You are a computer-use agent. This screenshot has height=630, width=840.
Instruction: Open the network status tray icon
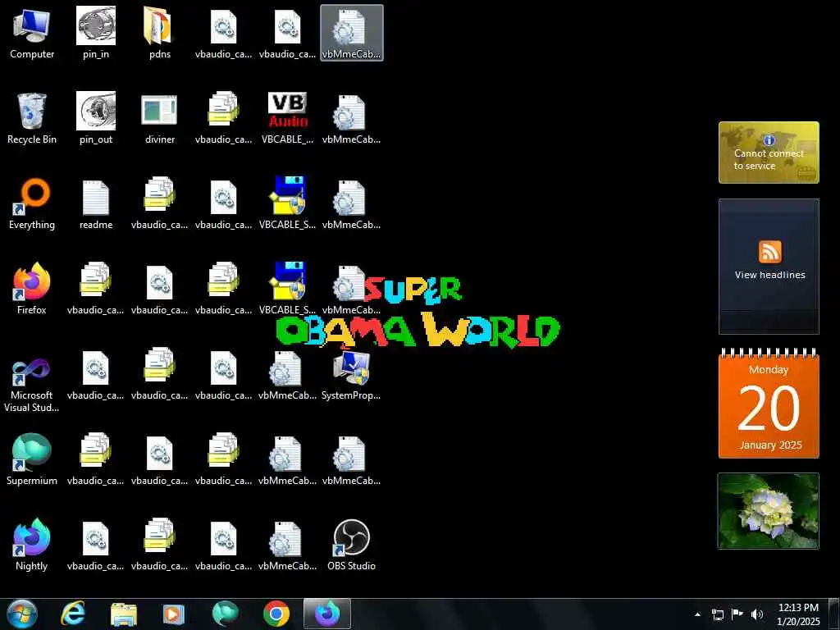(717, 614)
